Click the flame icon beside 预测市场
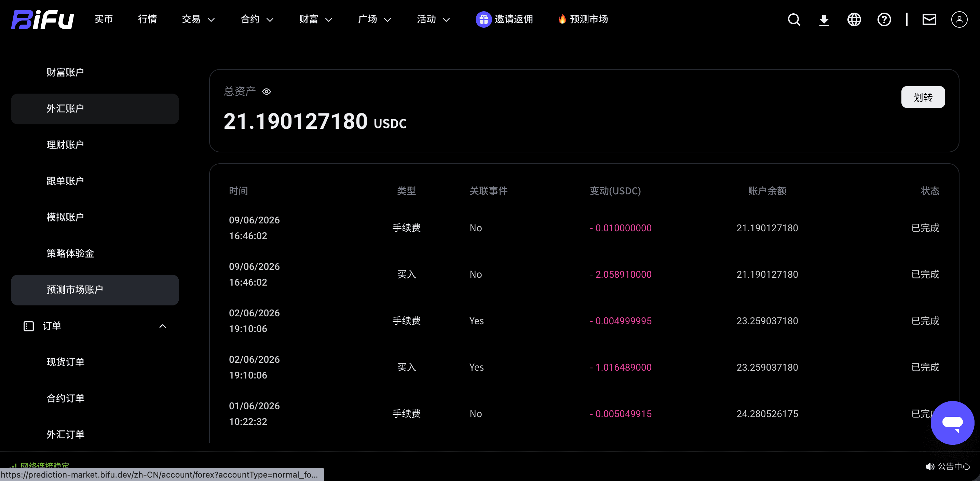The height and width of the screenshot is (481, 980). click(x=562, y=19)
